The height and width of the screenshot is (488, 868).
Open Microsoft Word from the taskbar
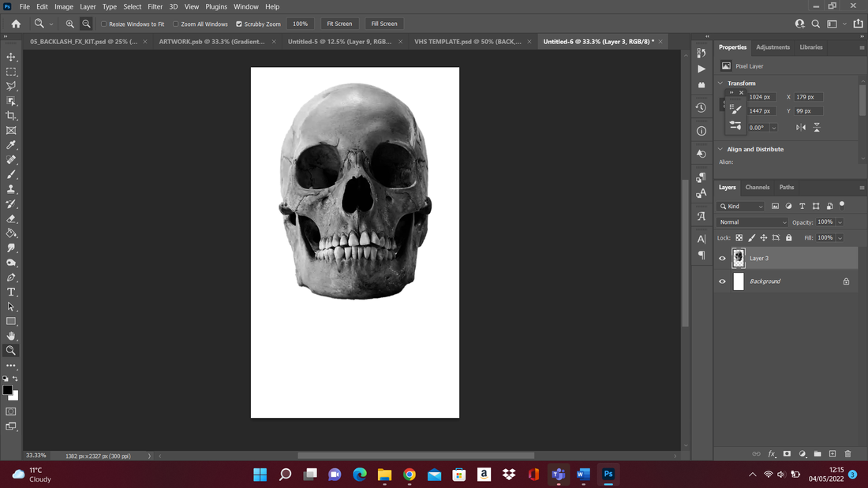[583, 474]
